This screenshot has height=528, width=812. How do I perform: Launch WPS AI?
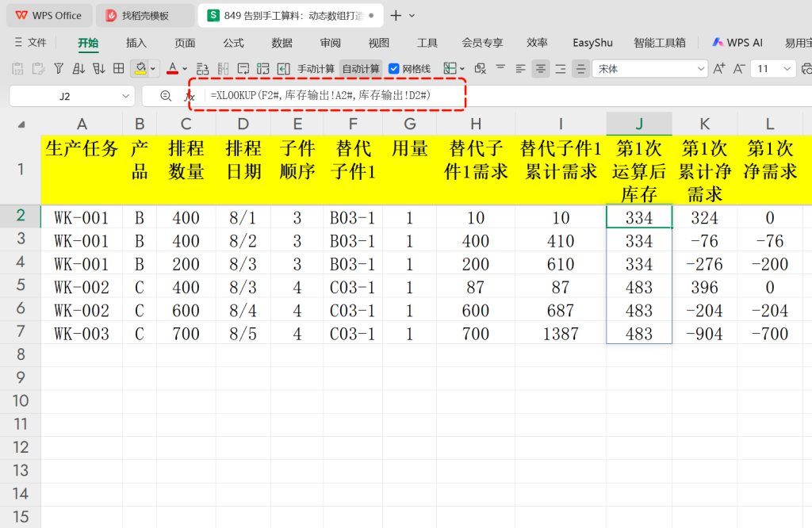coord(737,43)
